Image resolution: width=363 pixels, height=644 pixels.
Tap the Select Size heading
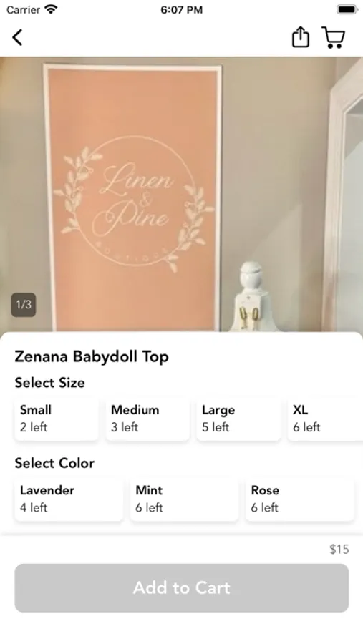pos(49,383)
